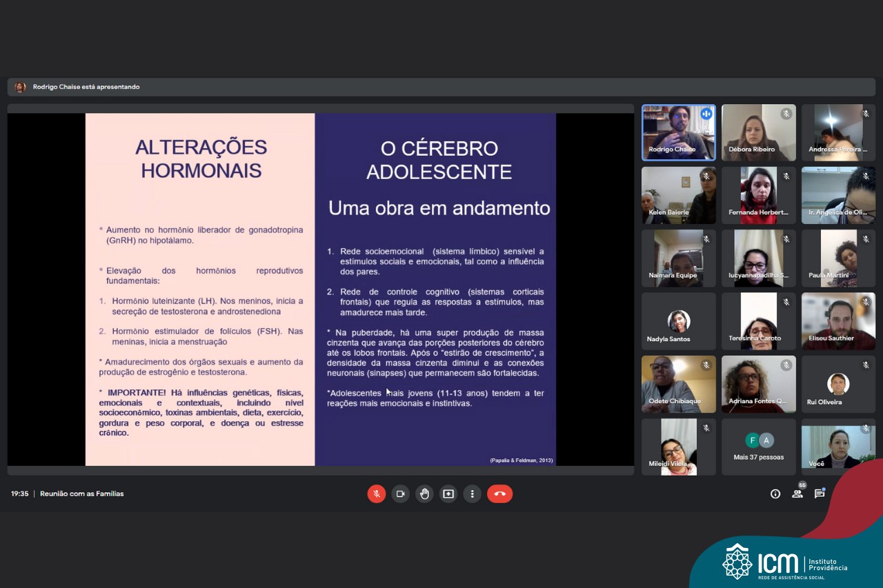
Task: Open the meeting details info icon
Action: (x=775, y=494)
